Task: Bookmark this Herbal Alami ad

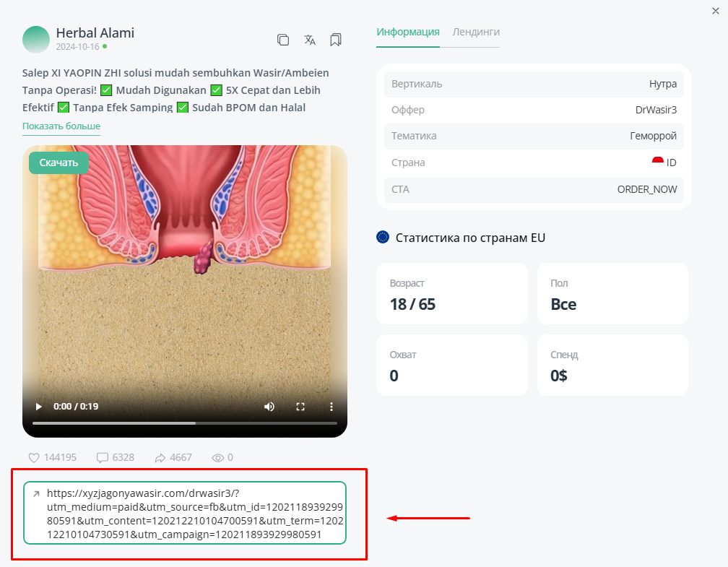Action: pos(336,40)
